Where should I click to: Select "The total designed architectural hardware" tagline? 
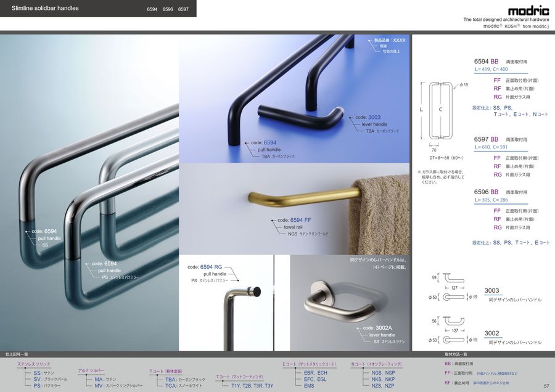point(506,20)
